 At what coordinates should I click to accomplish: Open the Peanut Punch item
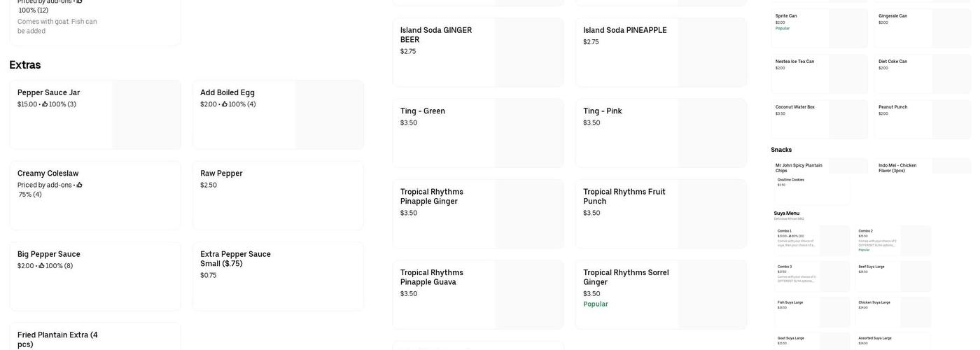point(921,119)
